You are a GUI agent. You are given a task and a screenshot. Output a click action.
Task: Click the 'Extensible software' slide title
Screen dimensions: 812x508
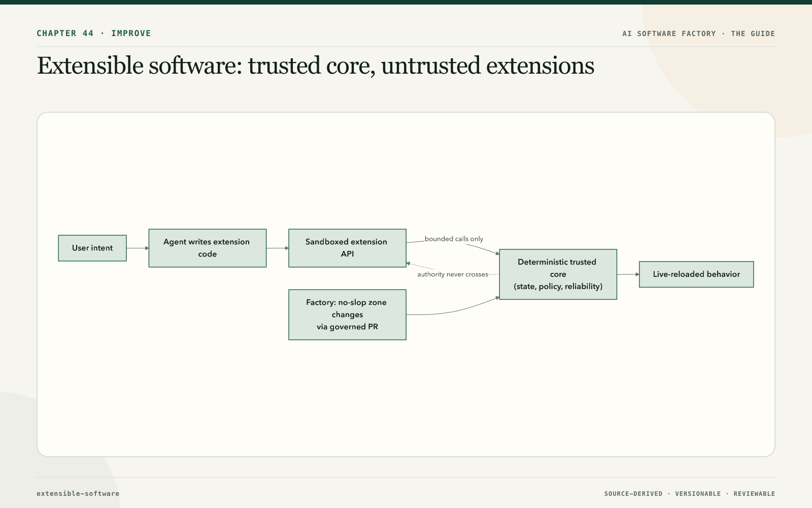pos(315,66)
